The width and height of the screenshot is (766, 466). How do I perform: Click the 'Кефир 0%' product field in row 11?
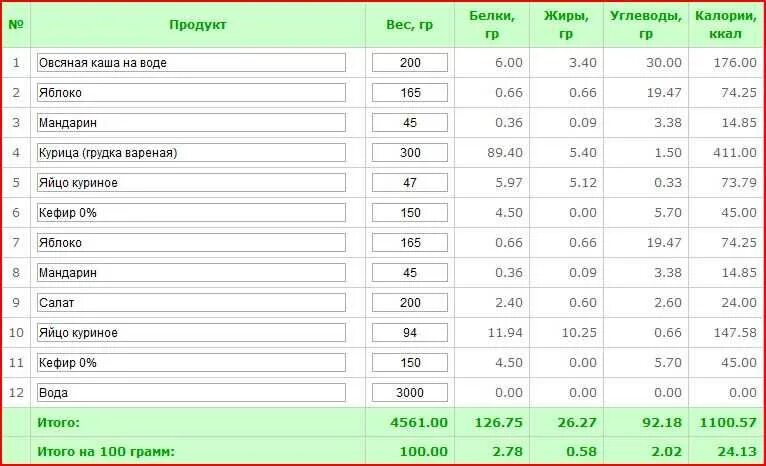tap(191, 363)
